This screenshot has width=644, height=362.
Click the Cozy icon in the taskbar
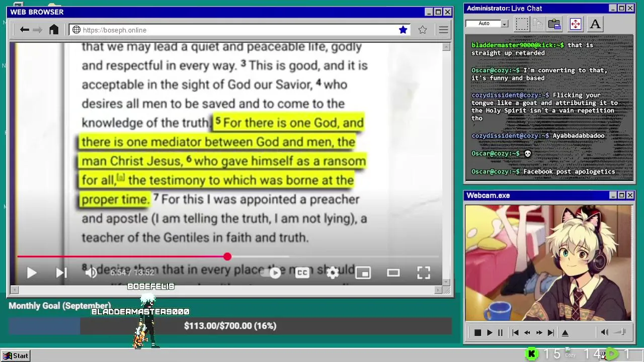click(570, 353)
